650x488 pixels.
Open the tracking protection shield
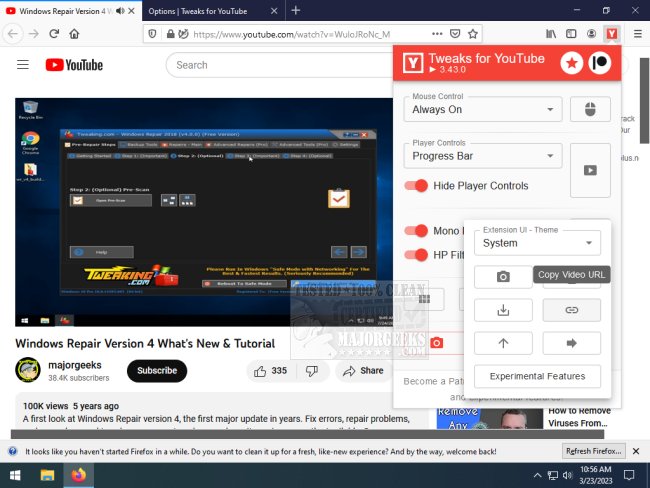click(152, 34)
